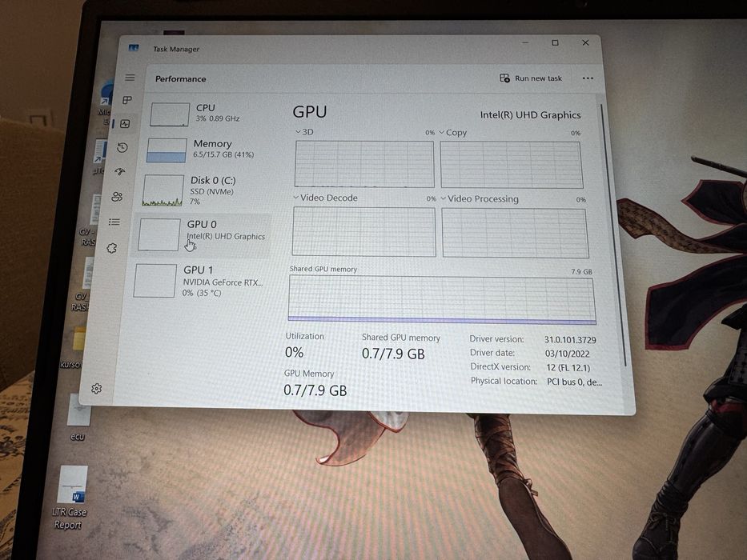Open the Processes page icon in sidebar
The height and width of the screenshot is (560, 747).
coord(127,100)
